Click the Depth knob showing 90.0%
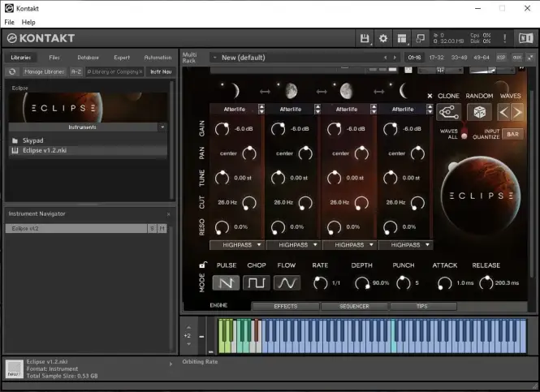 362,283
